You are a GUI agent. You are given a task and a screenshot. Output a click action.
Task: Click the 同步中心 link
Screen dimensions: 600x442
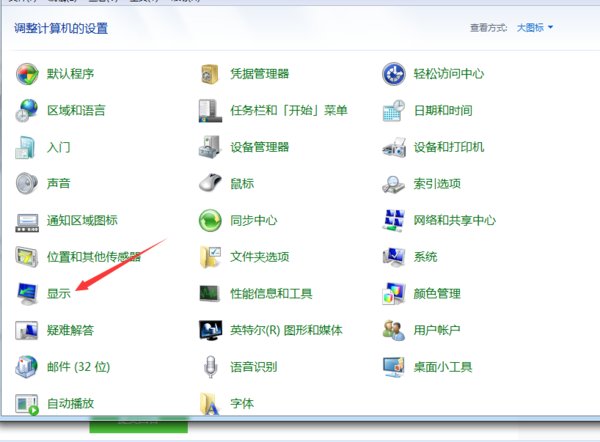(254, 220)
